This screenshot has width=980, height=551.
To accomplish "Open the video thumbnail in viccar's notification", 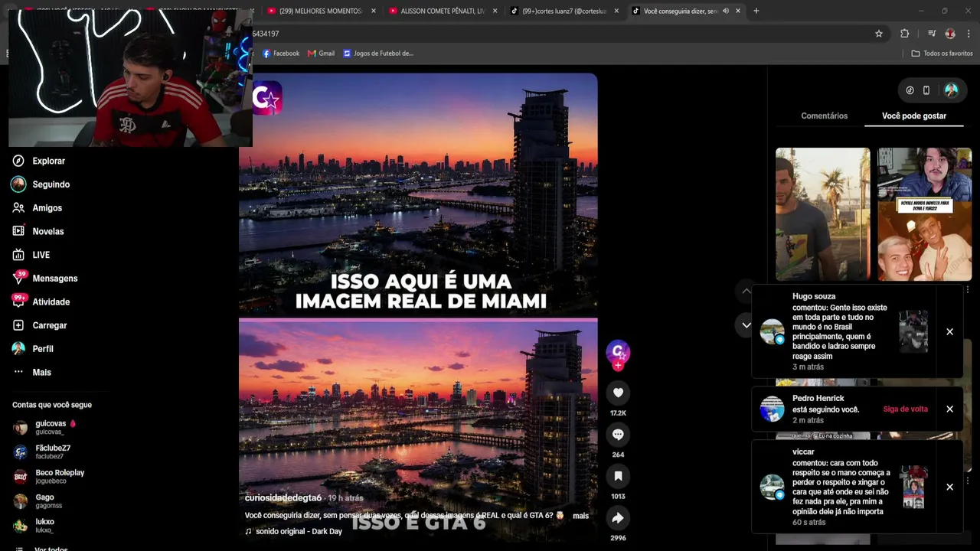I will pyautogui.click(x=913, y=487).
